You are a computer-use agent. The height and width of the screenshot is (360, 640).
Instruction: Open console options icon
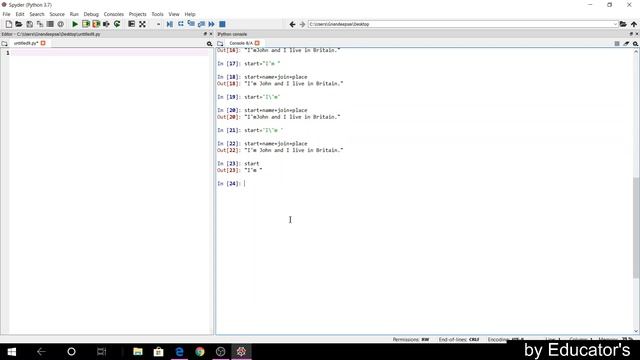click(x=636, y=44)
